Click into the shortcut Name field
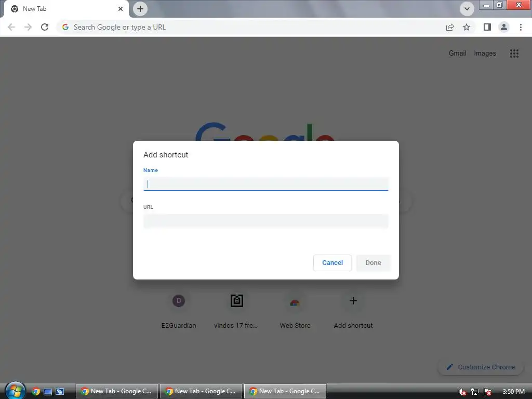The height and width of the screenshot is (399, 532). [265, 184]
